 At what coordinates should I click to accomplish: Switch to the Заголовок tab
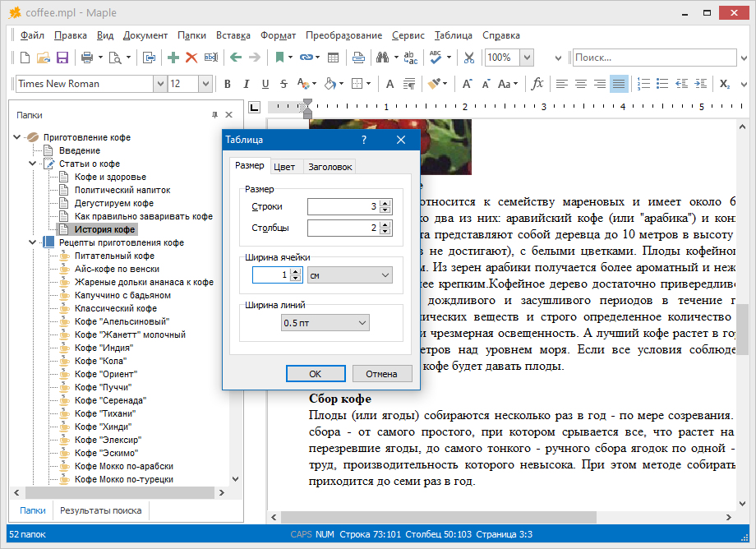pyautogui.click(x=330, y=166)
